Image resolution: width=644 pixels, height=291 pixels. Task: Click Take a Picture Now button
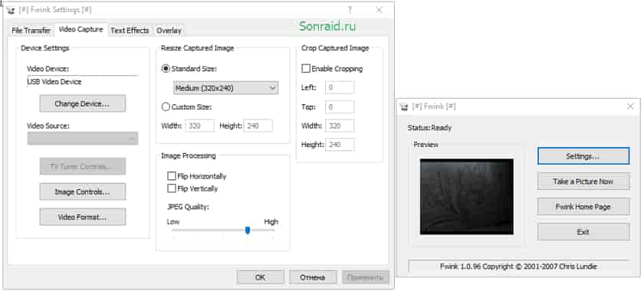pyautogui.click(x=583, y=181)
